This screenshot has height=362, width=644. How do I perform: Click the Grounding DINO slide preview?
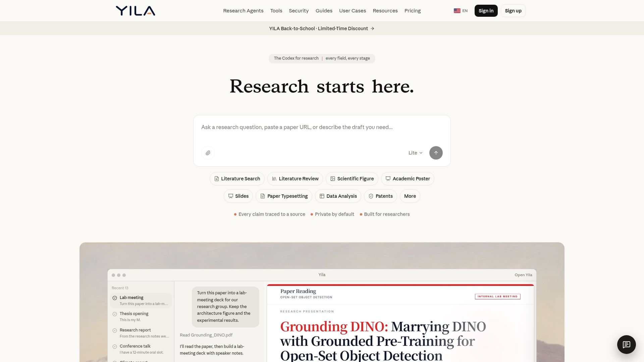(x=400, y=323)
